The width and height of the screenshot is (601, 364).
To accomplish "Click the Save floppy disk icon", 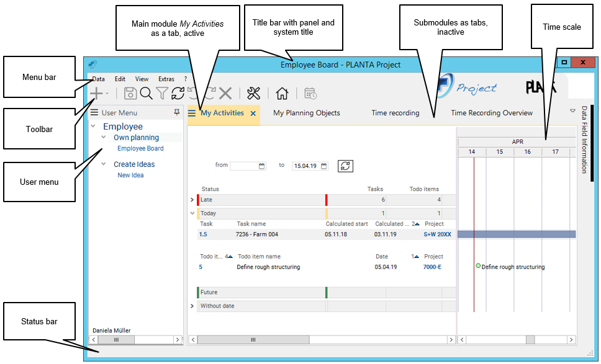I will click(x=130, y=93).
